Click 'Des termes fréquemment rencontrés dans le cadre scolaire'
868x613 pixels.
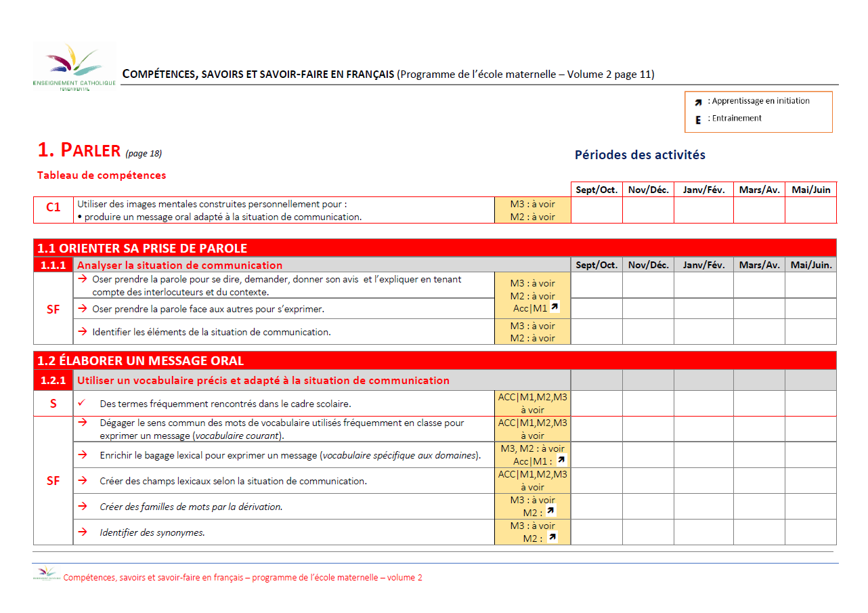click(225, 404)
